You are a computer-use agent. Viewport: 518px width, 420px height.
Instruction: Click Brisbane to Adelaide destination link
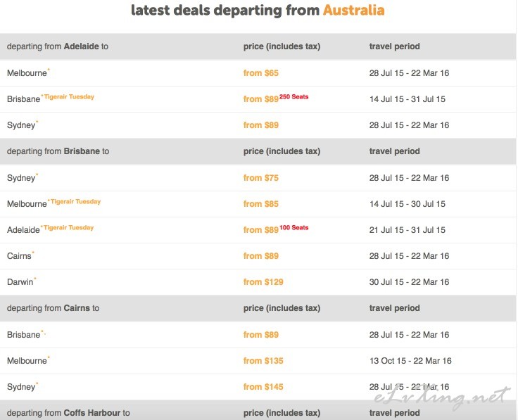click(x=23, y=230)
